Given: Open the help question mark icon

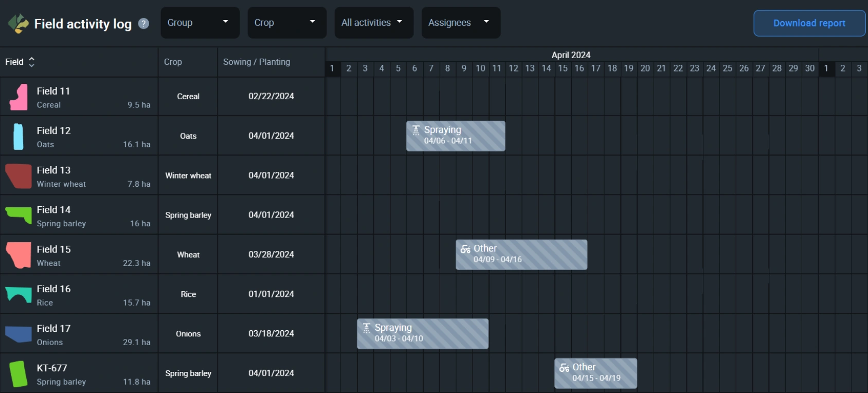Looking at the screenshot, I should (144, 24).
